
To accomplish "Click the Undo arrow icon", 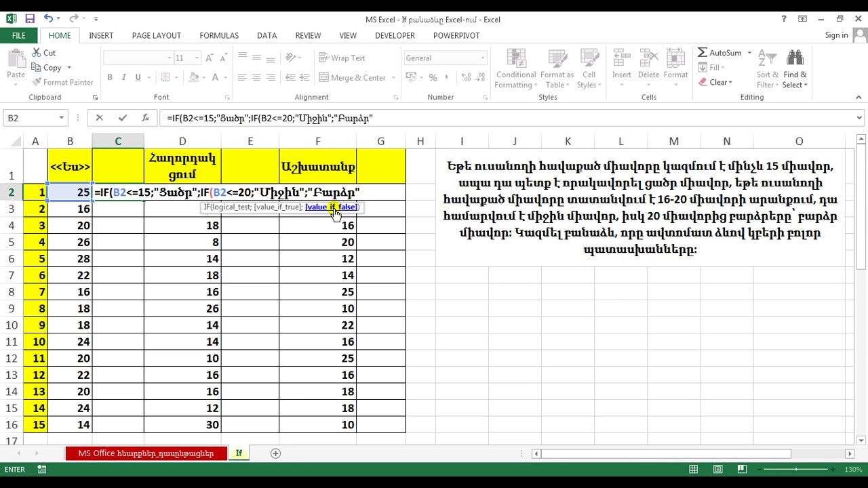I will pyautogui.click(x=48, y=19).
